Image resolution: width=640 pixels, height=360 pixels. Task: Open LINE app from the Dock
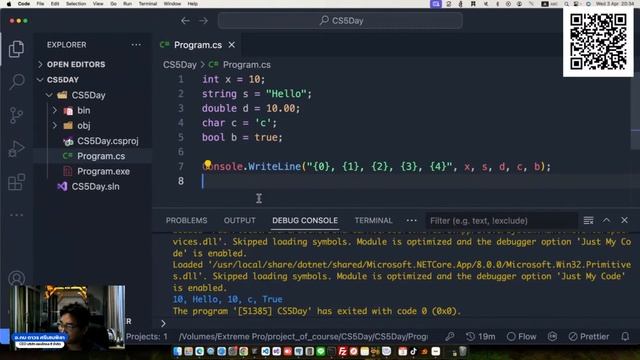[320, 351]
